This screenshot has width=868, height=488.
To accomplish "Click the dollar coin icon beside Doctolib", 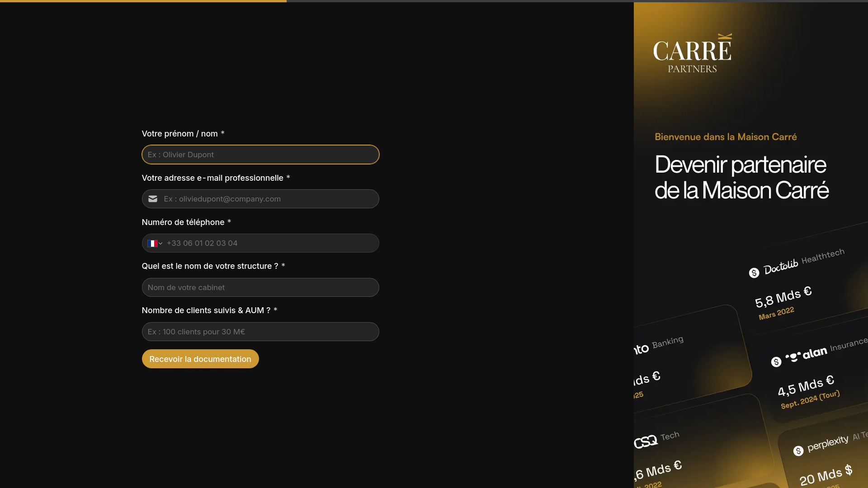I will (754, 273).
